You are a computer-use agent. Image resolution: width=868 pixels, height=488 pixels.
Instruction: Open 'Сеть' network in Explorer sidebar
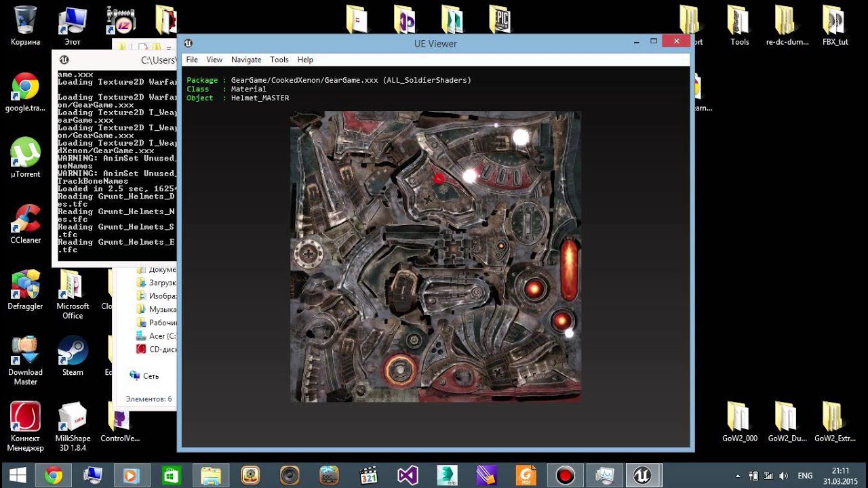click(144, 375)
